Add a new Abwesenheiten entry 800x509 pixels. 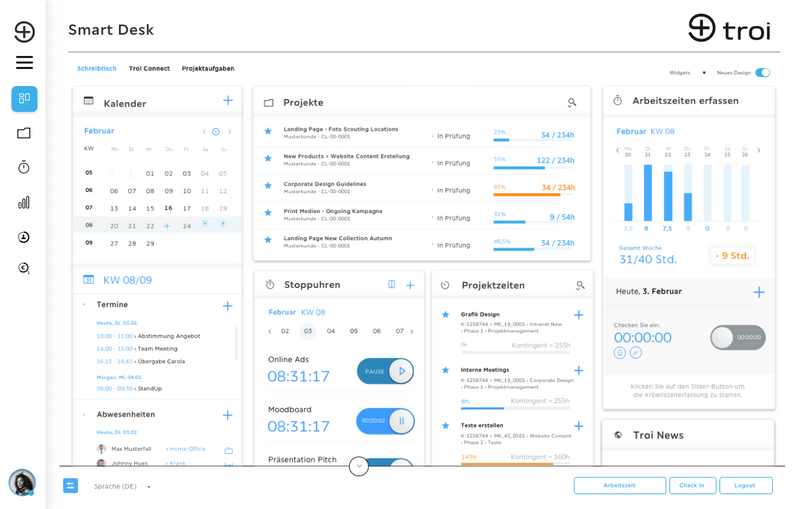pyautogui.click(x=228, y=415)
